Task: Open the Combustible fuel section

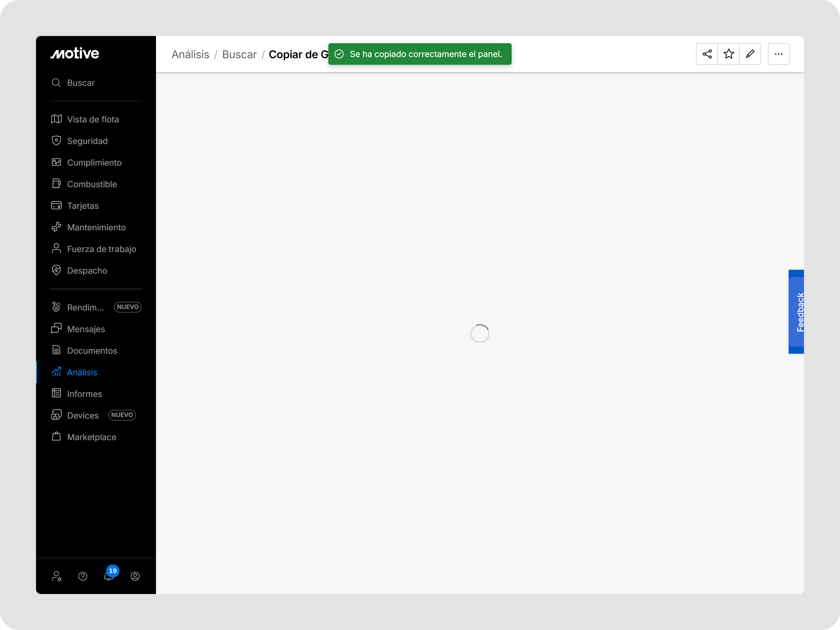Action: click(92, 184)
